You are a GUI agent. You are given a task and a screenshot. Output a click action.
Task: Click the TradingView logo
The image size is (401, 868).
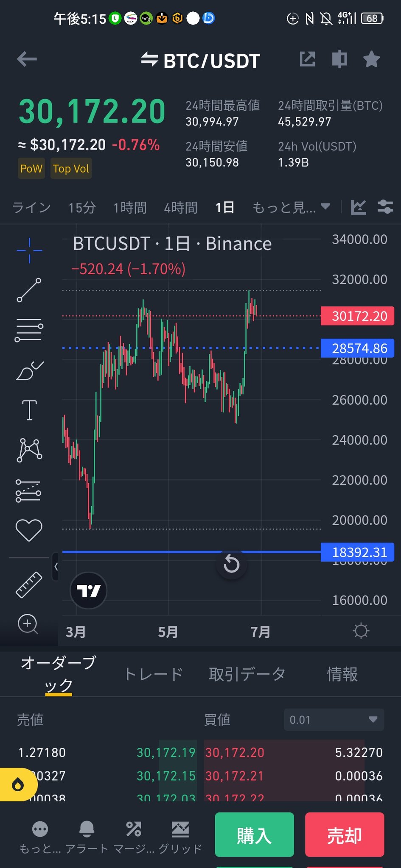pos(88,590)
